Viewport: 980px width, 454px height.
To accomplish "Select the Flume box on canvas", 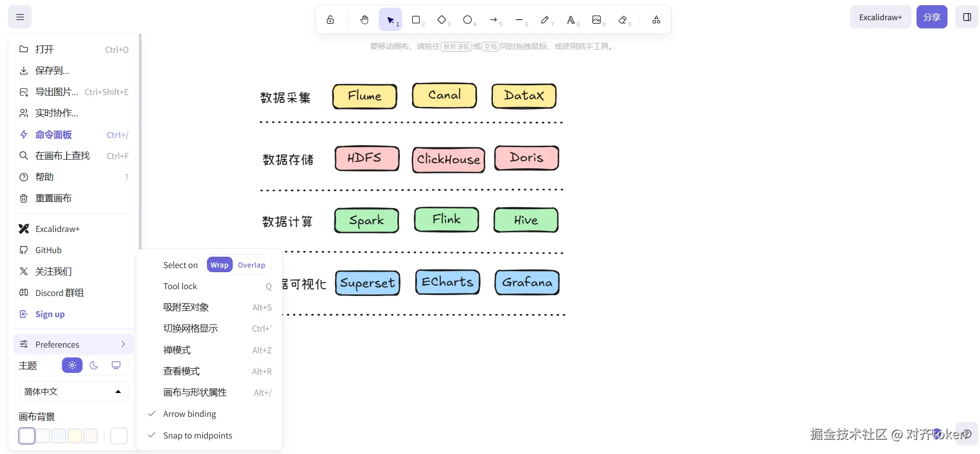I will coord(365,97).
